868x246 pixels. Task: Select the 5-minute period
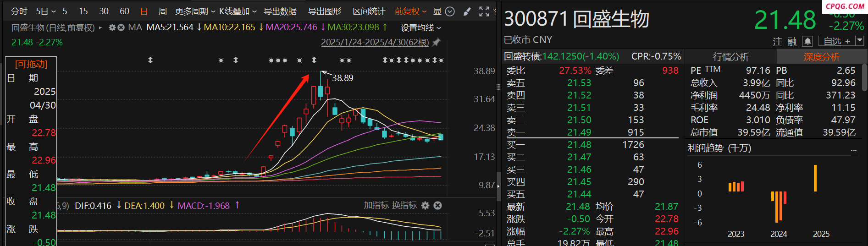[65, 11]
